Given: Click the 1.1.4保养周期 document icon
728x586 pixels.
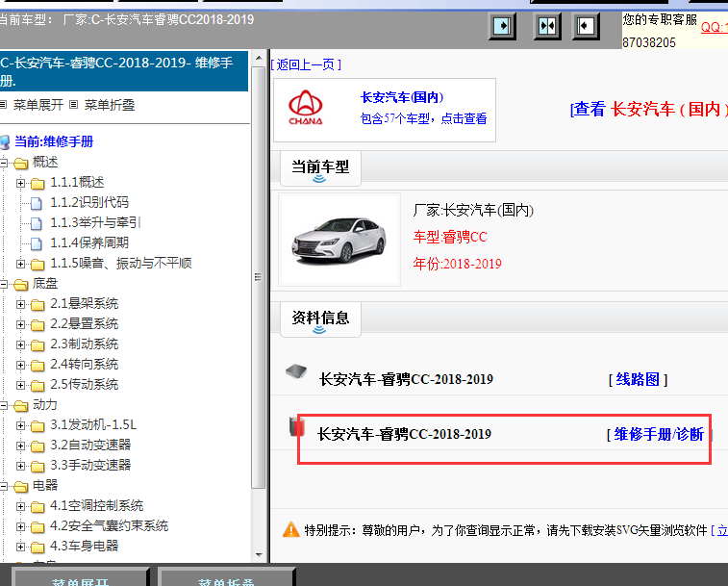Looking at the screenshot, I should (x=37, y=243).
